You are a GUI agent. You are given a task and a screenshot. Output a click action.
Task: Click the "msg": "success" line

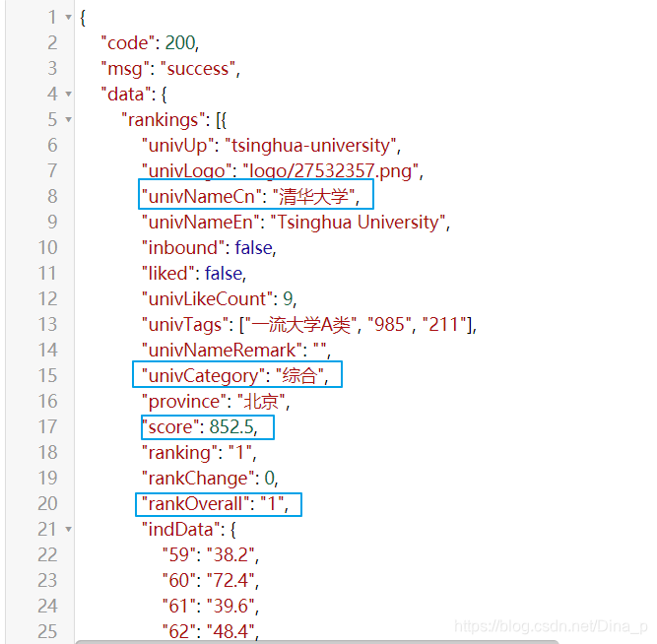170,69
